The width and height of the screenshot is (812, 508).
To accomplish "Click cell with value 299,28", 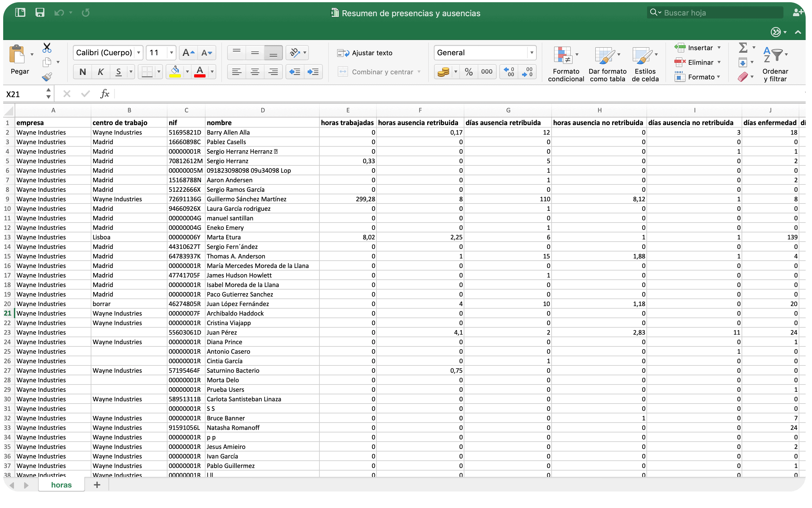I will click(x=348, y=199).
